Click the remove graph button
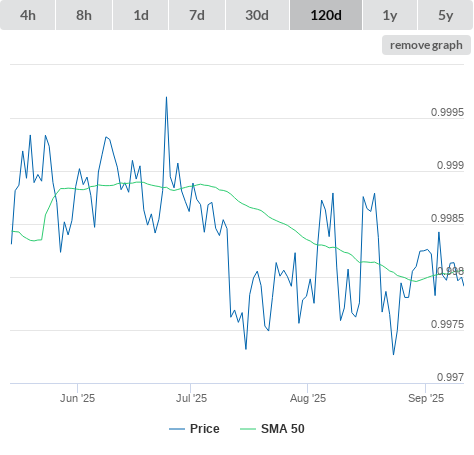This screenshot has width=474, height=455. click(426, 45)
